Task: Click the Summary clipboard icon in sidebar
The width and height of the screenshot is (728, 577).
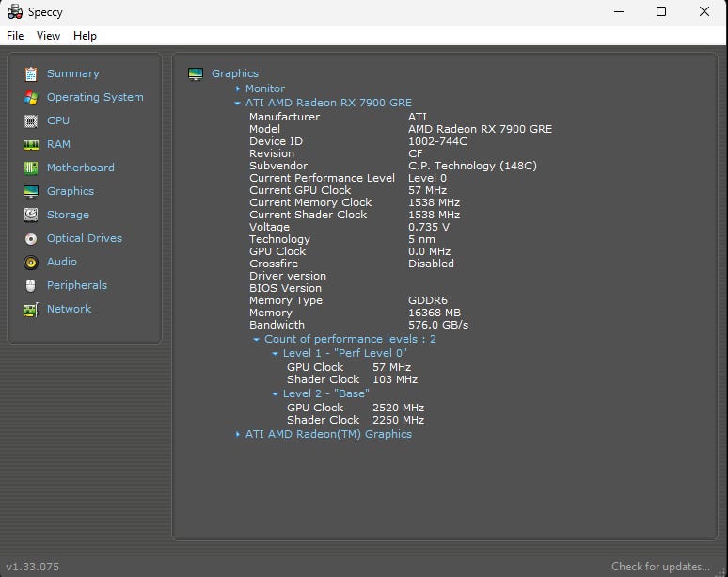Action: 31,73
